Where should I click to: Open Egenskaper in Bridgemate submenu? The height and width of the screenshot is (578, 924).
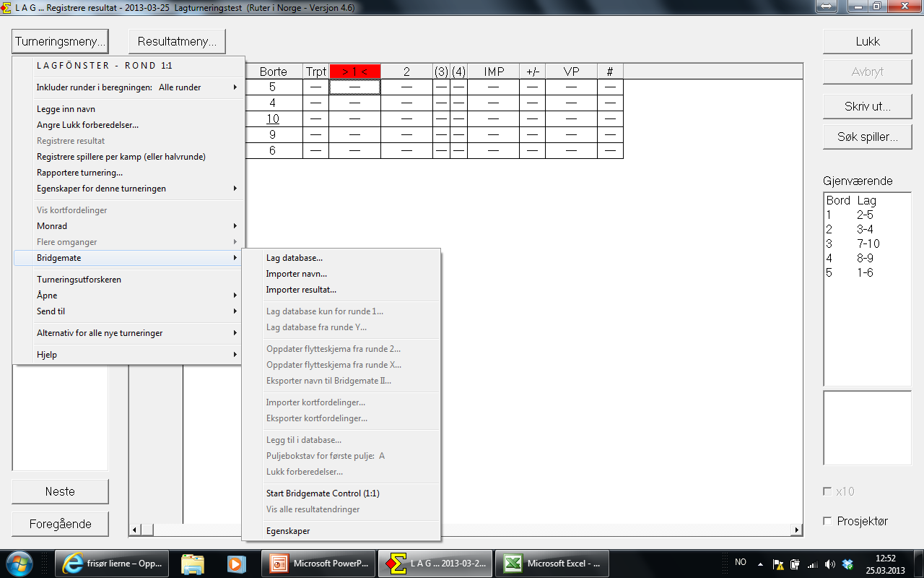click(x=341, y=531)
